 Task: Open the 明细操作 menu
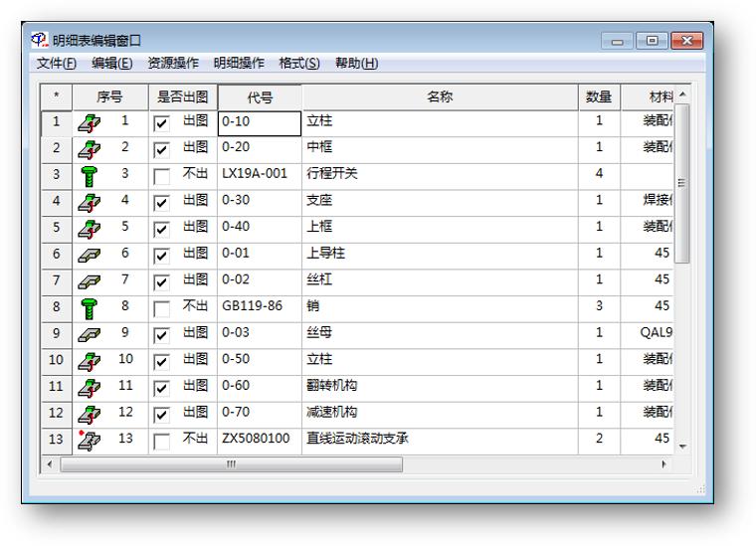point(239,63)
